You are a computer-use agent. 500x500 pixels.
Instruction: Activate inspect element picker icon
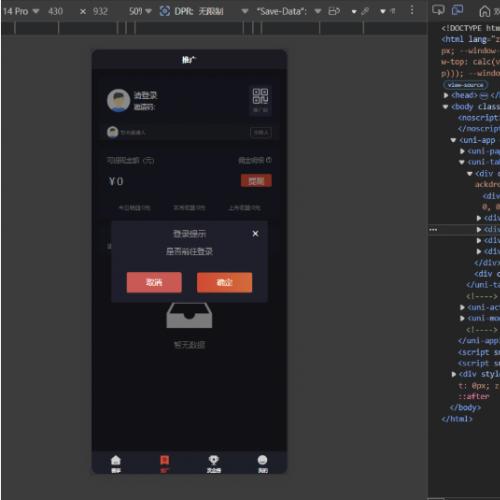[x=438, y=10]
